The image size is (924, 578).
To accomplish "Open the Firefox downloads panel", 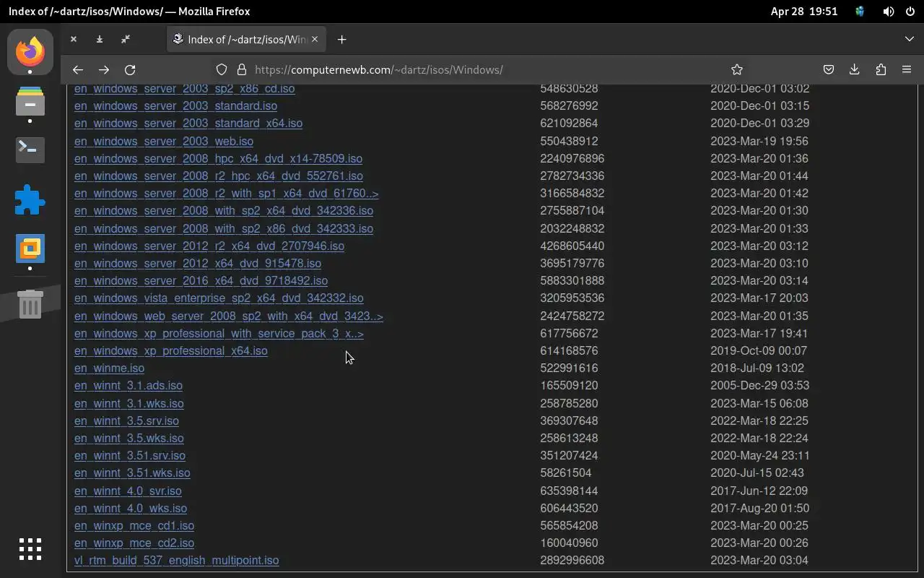I will [x=855, y=69].
